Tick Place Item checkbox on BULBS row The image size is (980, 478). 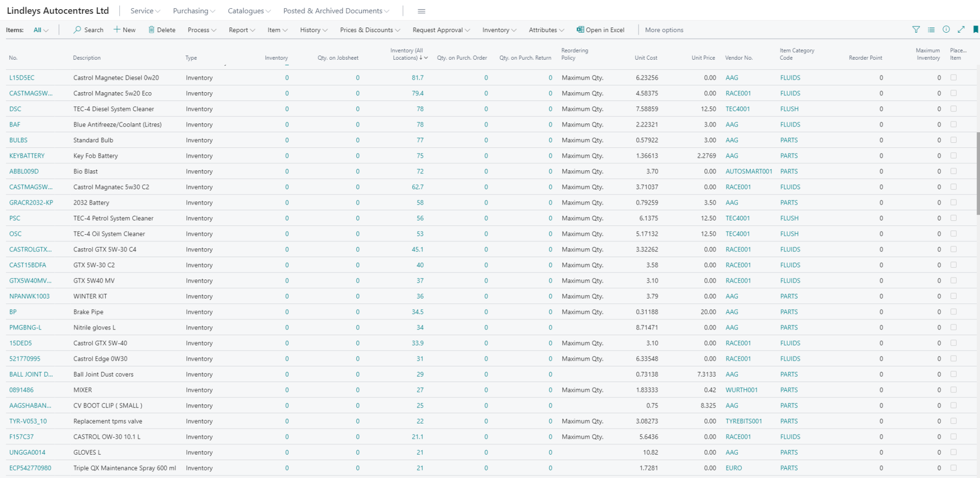click(x=953, y=140)
